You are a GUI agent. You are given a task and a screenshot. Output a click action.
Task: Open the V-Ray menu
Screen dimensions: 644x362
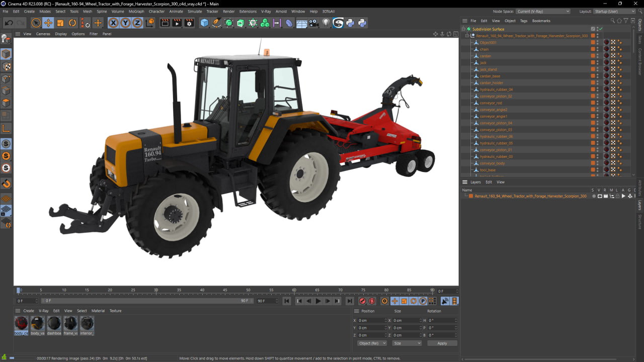coord(266,11)
